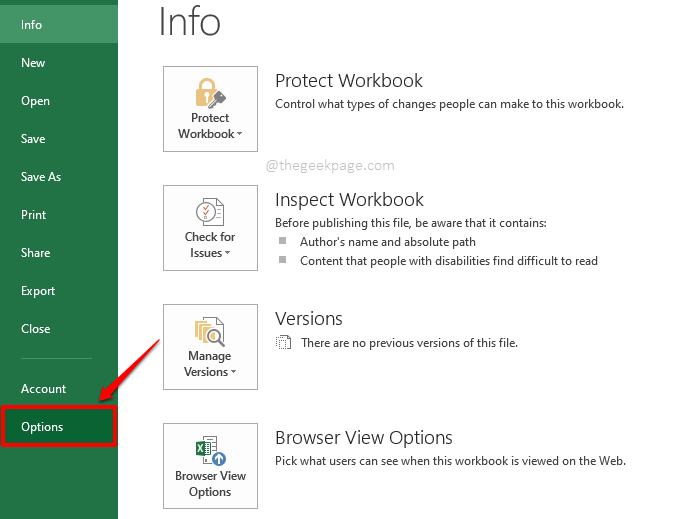Click the Browser View Options Excel icon

210,447
